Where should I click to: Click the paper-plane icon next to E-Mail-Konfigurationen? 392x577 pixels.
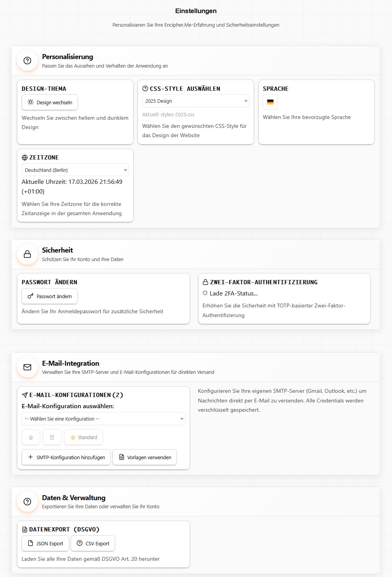(x=25, y=395)
